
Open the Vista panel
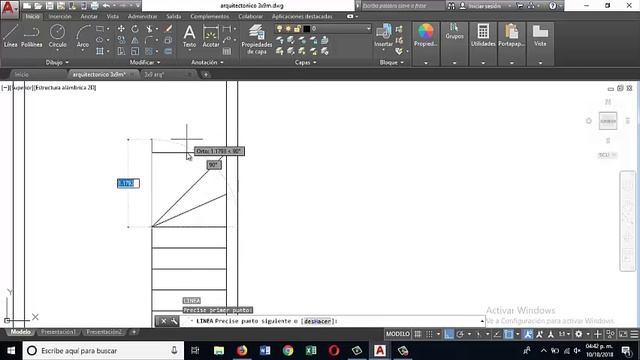pyautogui.click(x=540, y=35)
